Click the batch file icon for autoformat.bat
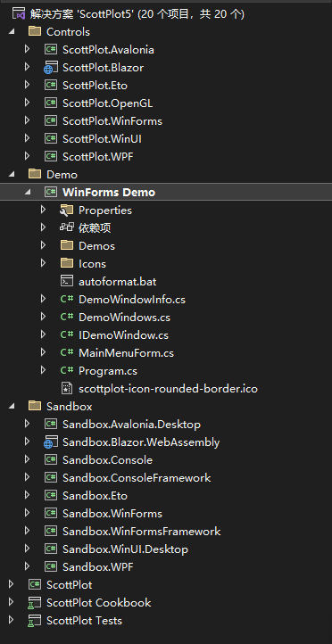Image resolution: width=332 pixels, height=644 pixels. click(67, 281)
